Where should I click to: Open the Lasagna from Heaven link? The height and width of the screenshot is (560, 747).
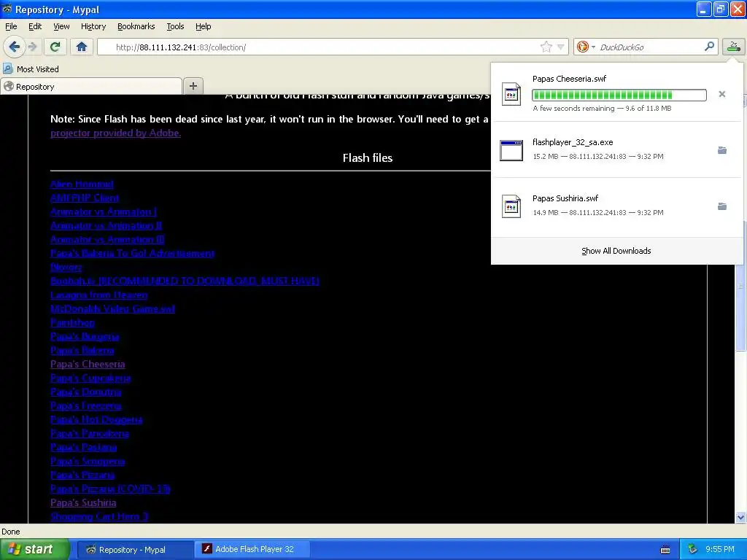point(98,295)
